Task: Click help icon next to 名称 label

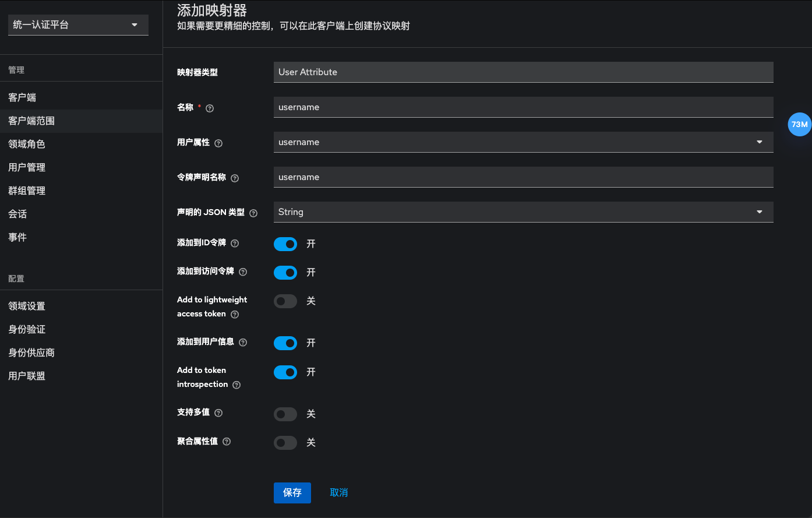Action: 210,108
